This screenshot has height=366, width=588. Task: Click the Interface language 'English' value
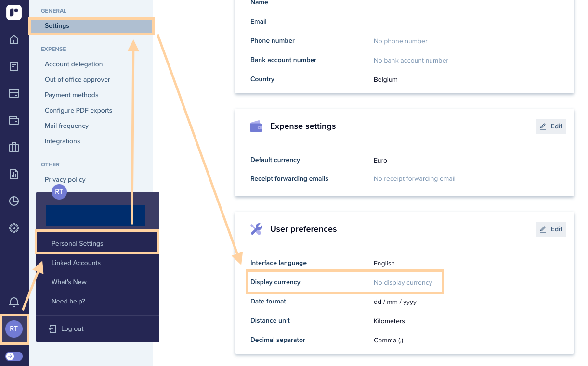click(x=384, y=264)
